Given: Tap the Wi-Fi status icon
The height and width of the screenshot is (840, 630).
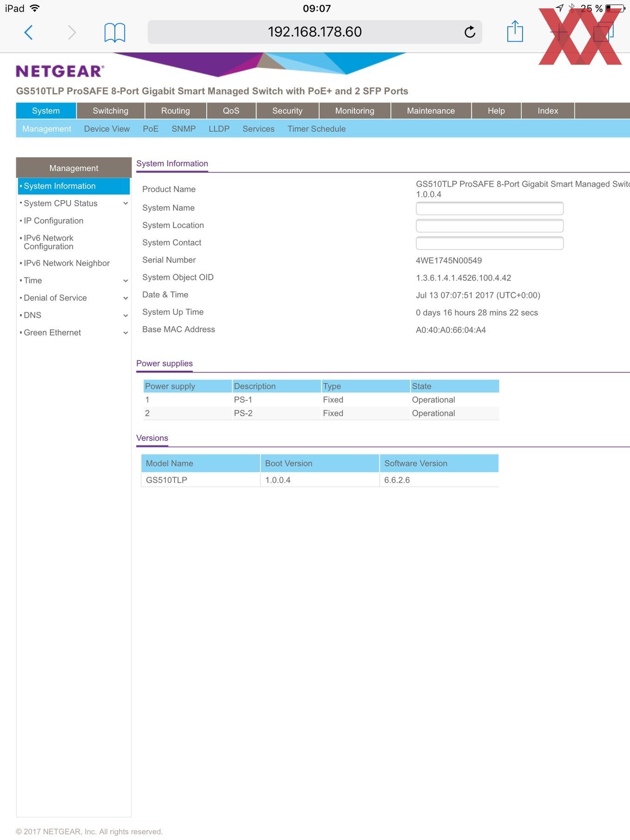Looking at the screenshot, I should click(34, 8).
